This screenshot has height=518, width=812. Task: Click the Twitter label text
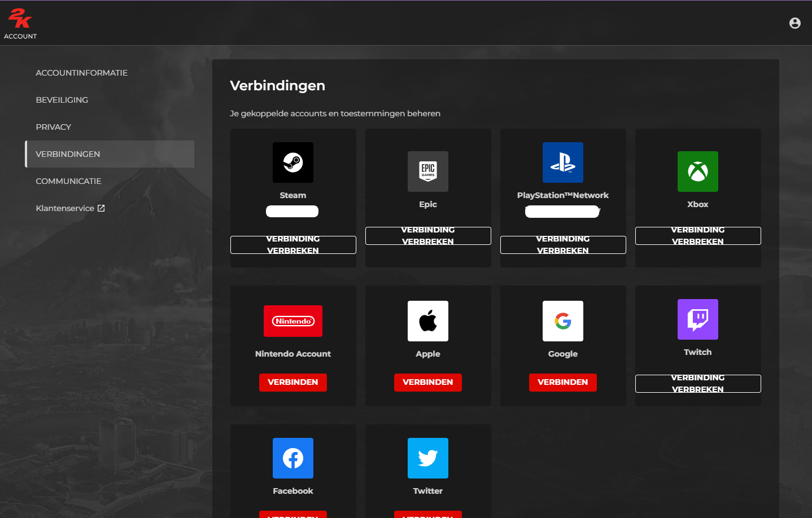pyautogui.click(x=428, y=491)
